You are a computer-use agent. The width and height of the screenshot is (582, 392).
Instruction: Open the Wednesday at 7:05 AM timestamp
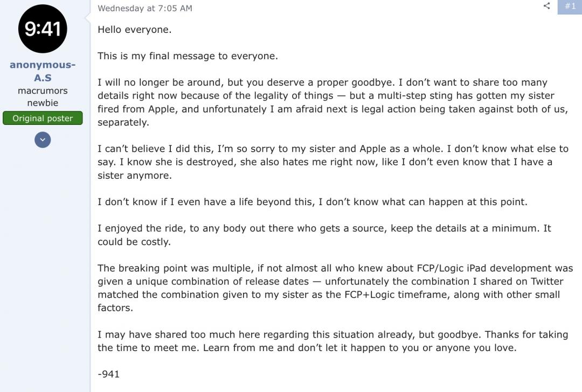[144, 8]
